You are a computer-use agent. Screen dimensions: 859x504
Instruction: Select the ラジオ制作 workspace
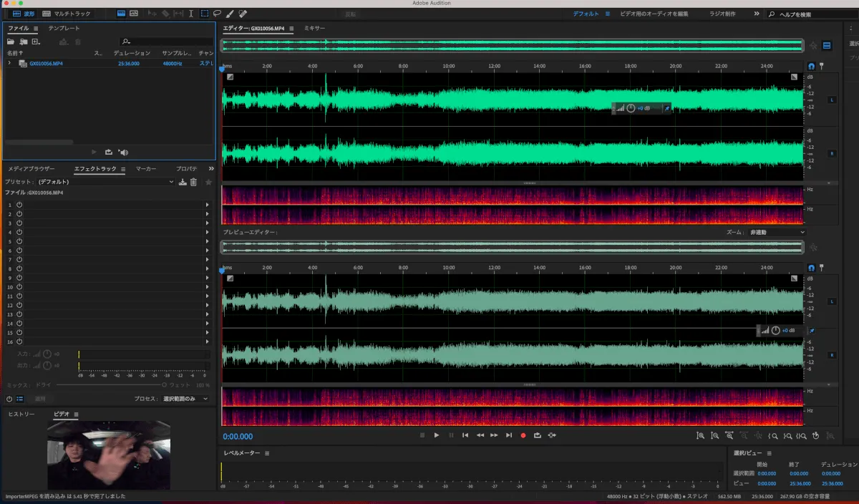(x=722, y=14)
